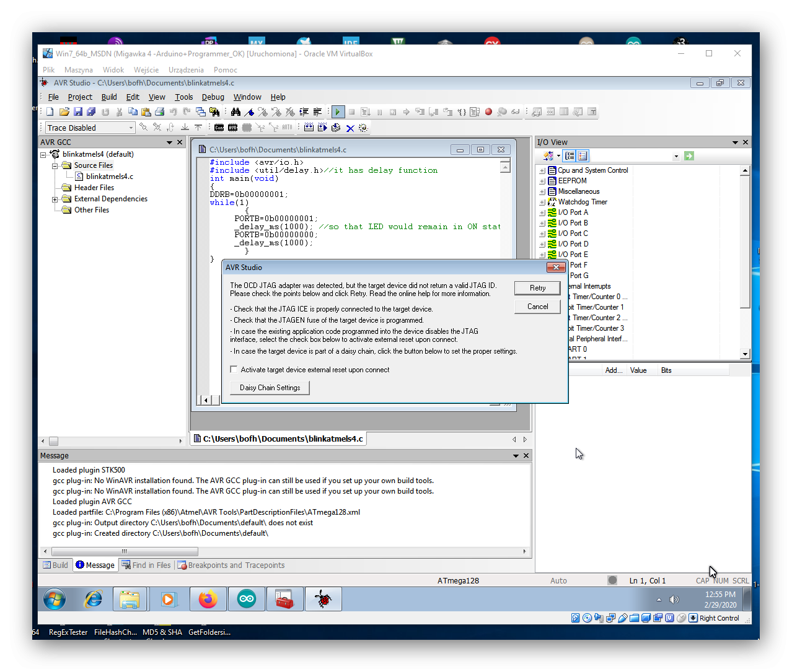Open the File menu
Viewport: 792px width, 672px height.
coord(53,97)
